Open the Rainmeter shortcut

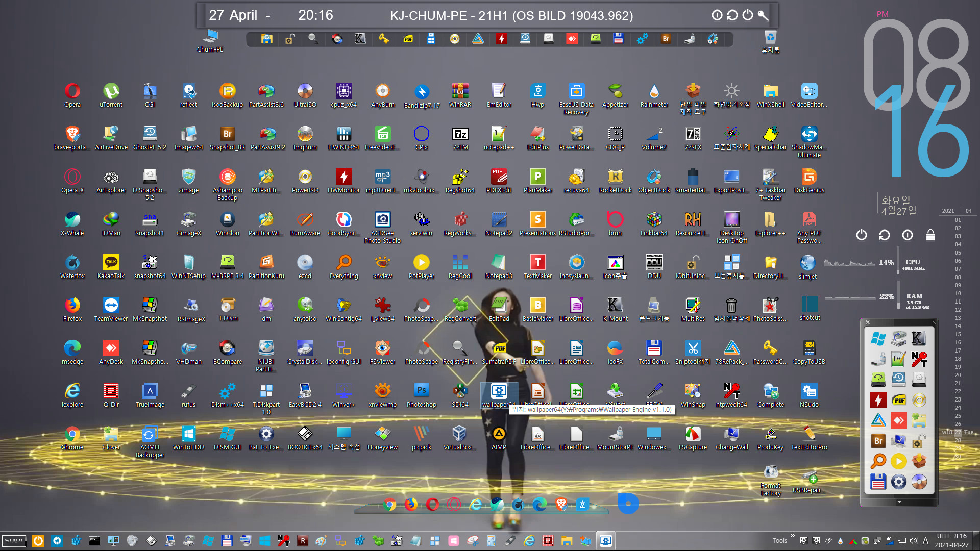tap(654, 95)
